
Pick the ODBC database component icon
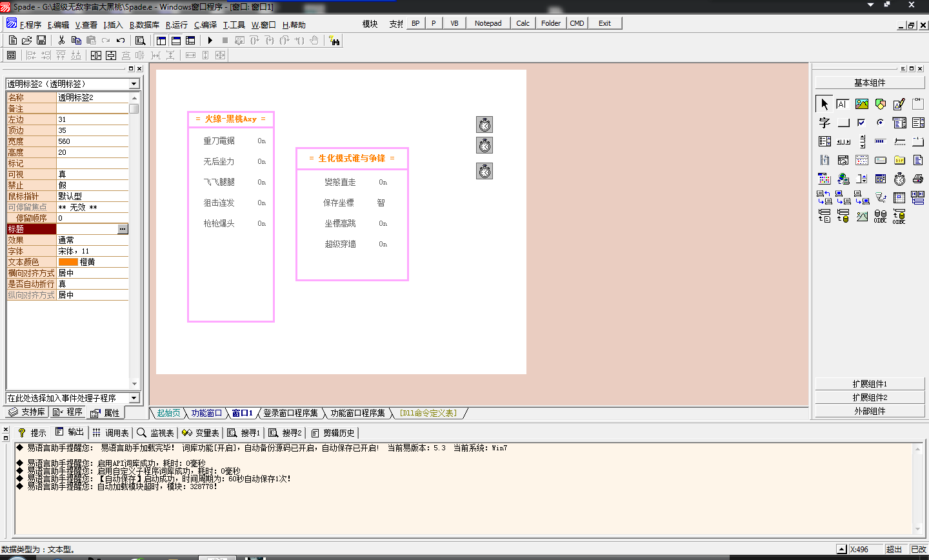point(881,216)
